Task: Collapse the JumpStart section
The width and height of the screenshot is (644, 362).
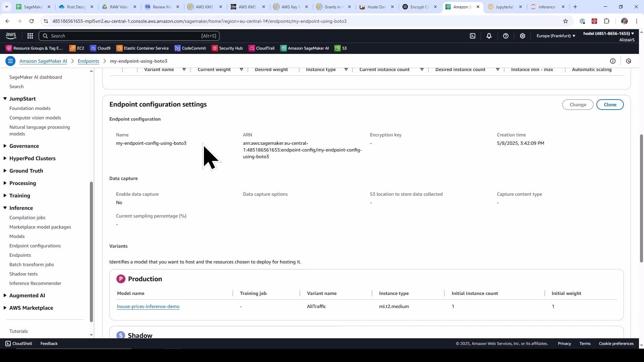Action: coord(5,99)
